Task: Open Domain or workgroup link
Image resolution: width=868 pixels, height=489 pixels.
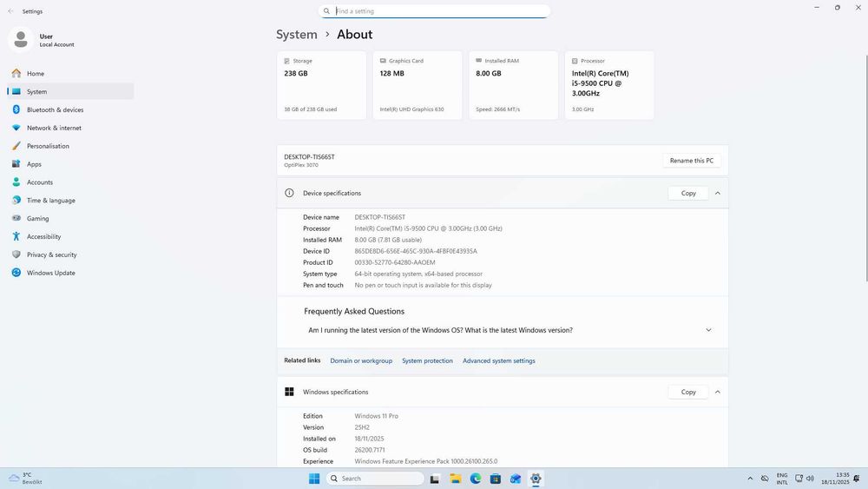Action: (x=361, y=360)
